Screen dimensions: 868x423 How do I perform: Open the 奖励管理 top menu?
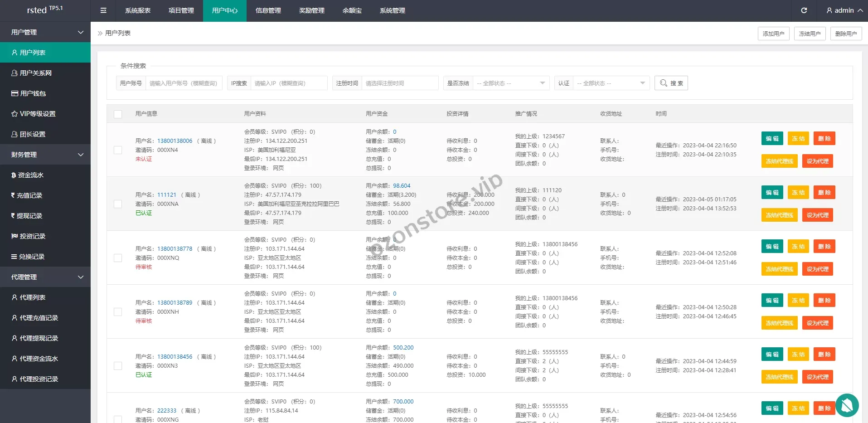(311, 10)
